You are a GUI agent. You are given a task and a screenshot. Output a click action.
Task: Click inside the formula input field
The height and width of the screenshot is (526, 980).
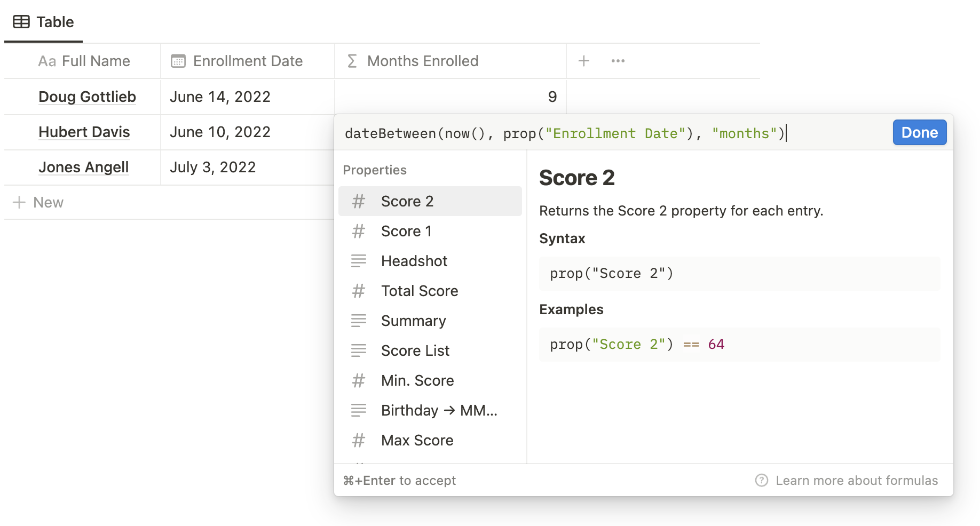point(587,133)
